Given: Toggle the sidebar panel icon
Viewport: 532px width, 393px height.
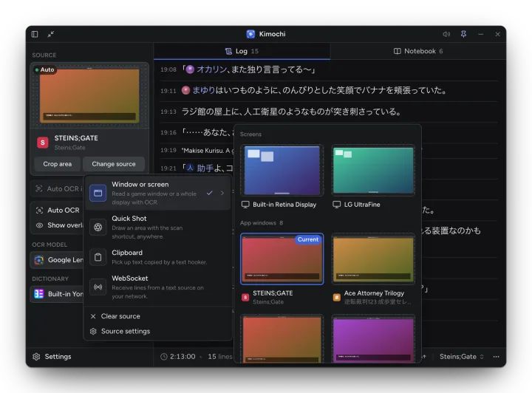Looking at the screenshot, I should click(x=35, y=34).
